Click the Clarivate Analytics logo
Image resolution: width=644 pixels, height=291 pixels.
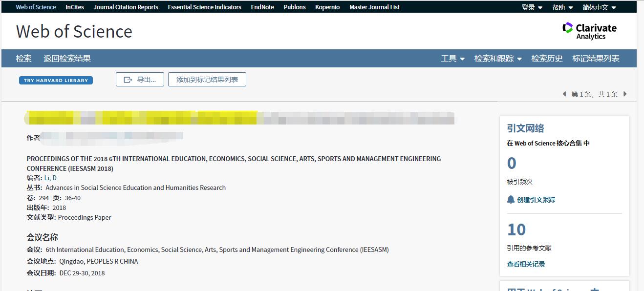589,31
